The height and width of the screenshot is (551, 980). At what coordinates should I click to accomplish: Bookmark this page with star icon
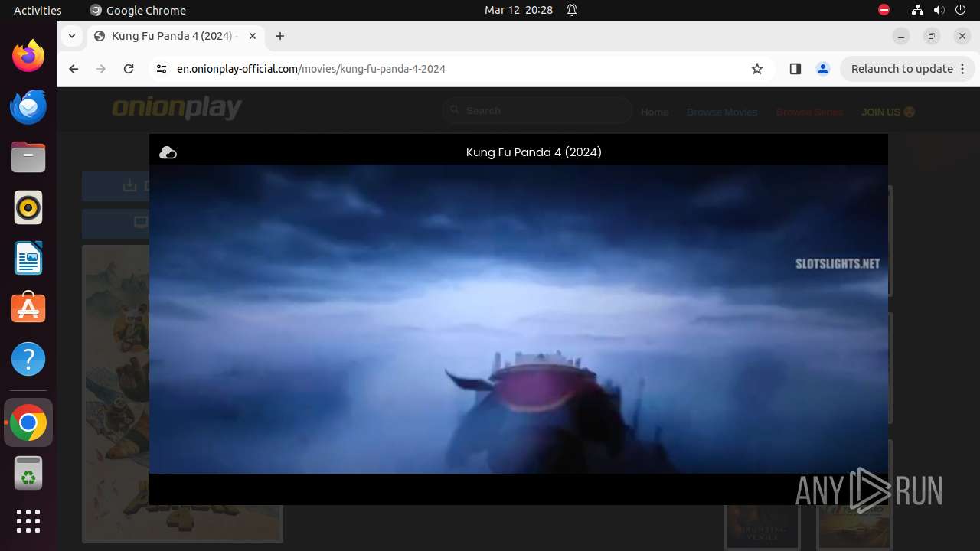[757, 69]
